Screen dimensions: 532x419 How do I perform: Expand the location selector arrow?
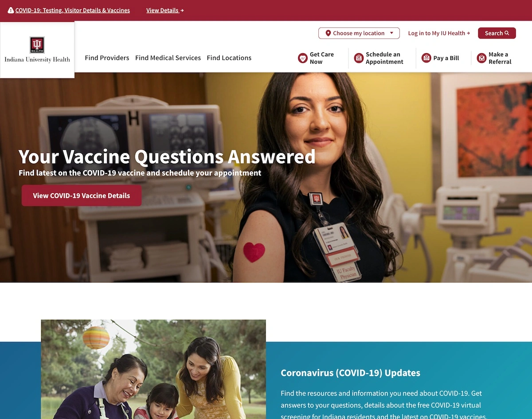tap(391, 33)
